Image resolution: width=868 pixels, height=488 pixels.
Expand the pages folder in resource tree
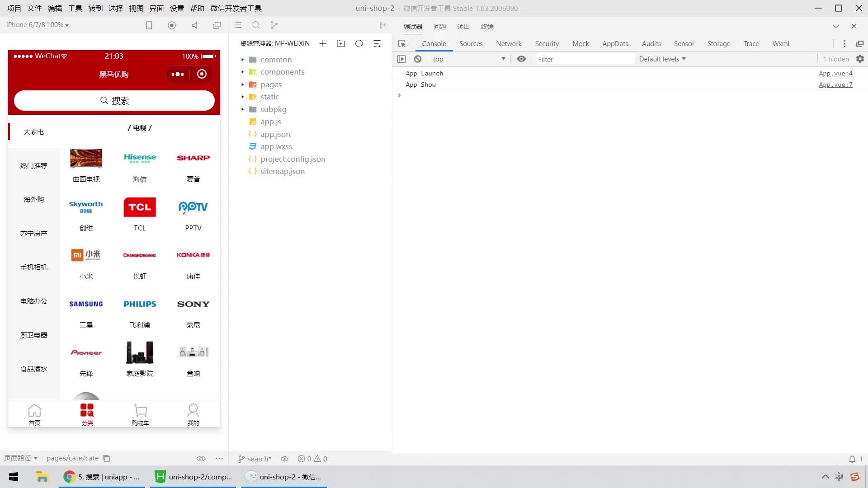point(241,84)
